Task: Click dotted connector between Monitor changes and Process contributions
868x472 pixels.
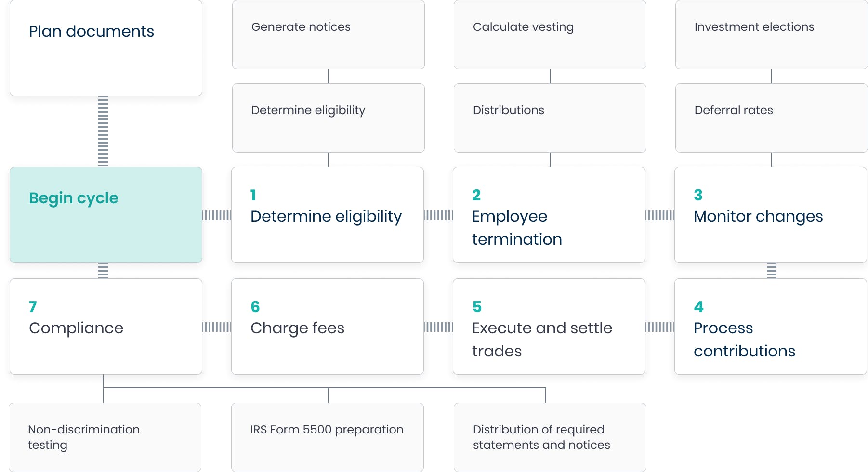Action: click(x=772, y=271)
